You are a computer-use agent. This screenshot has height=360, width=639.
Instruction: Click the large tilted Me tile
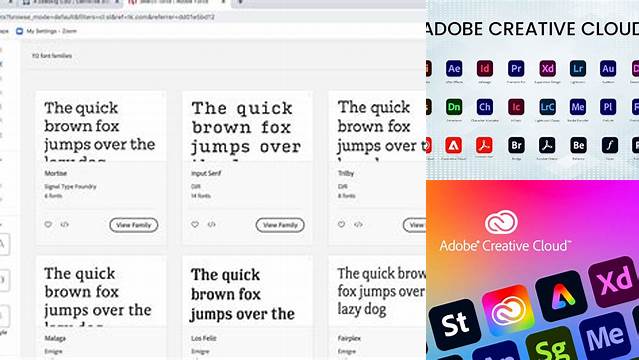pyautogui.click(x=605, y=337)
